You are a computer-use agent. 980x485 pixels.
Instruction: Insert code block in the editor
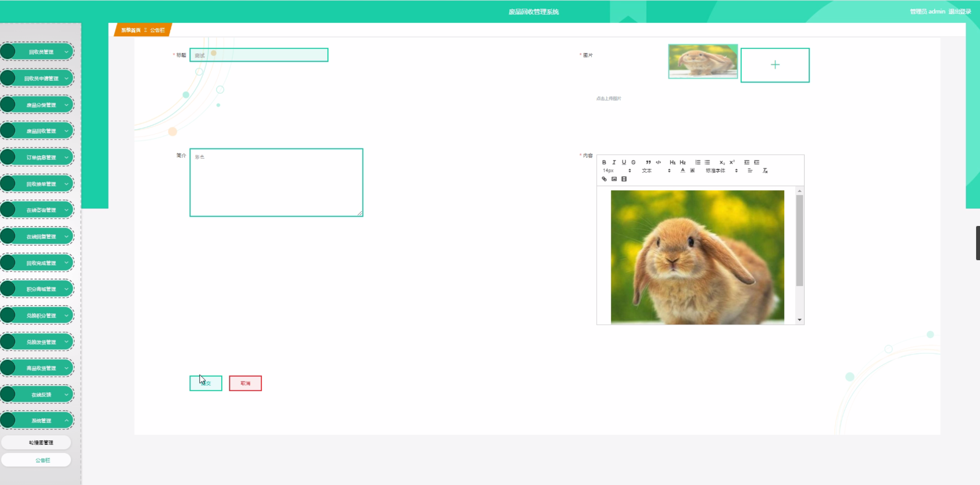[x=658, y=162]
